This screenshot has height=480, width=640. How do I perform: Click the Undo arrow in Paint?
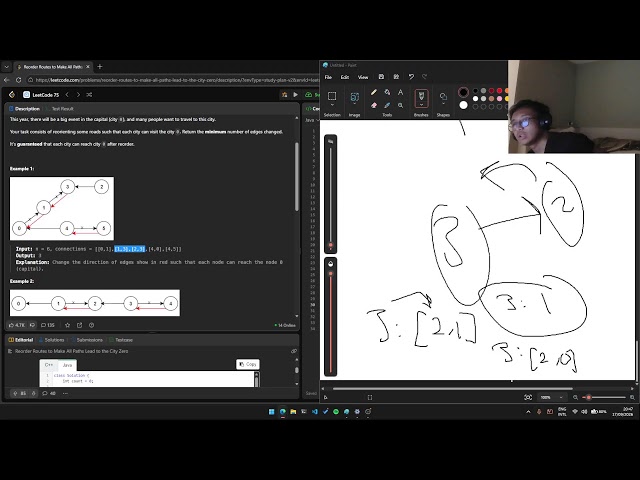[411, 77]
